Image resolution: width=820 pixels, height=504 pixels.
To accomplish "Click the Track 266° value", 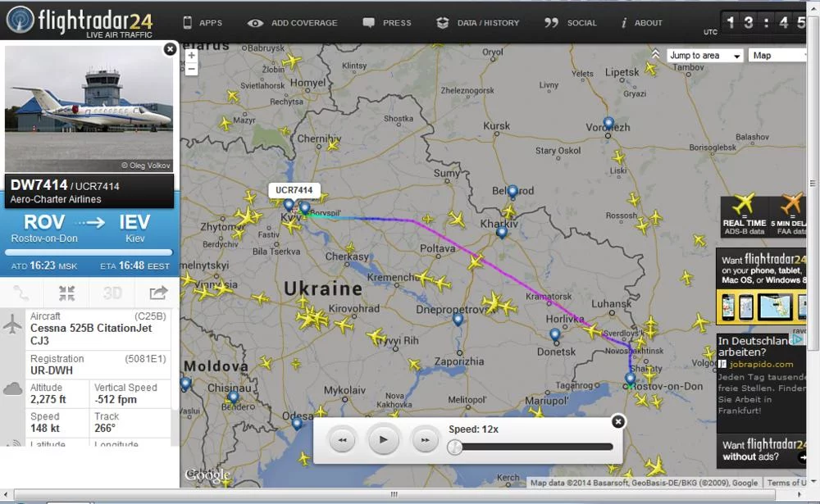I will tap(105, 428).
